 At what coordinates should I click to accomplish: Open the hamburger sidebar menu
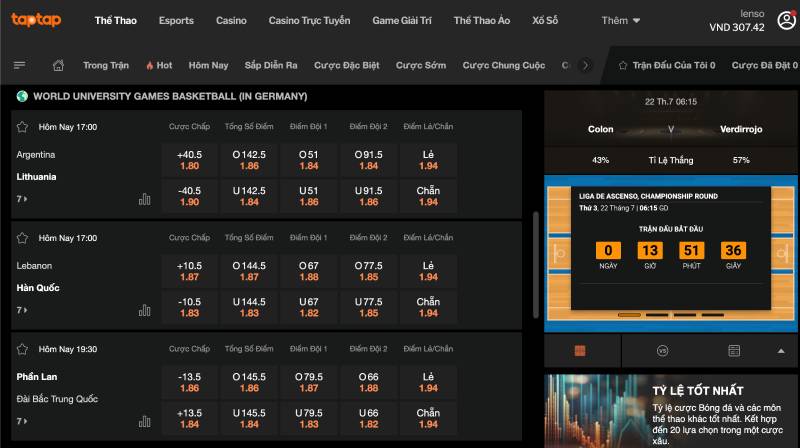click(x=19, y=65)
